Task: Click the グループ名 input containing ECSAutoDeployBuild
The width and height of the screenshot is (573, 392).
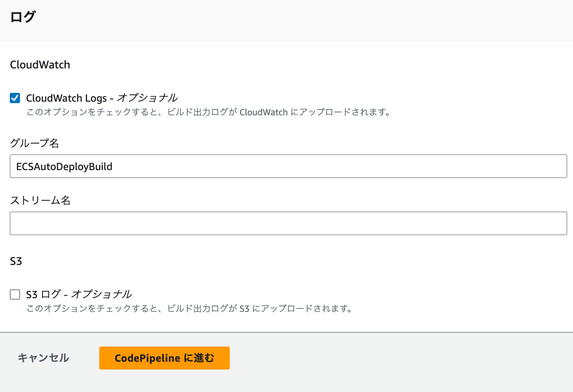Action: pos(288,166)
